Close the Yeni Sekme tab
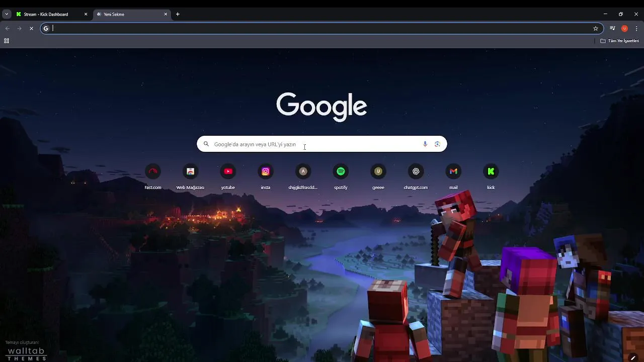644x362 pixels. point(166,14)
